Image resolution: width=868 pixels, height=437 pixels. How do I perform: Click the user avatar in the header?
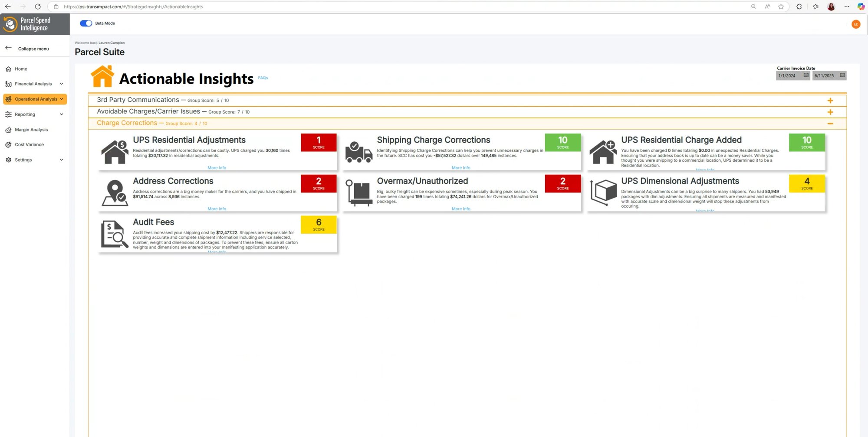pos(856,24)
